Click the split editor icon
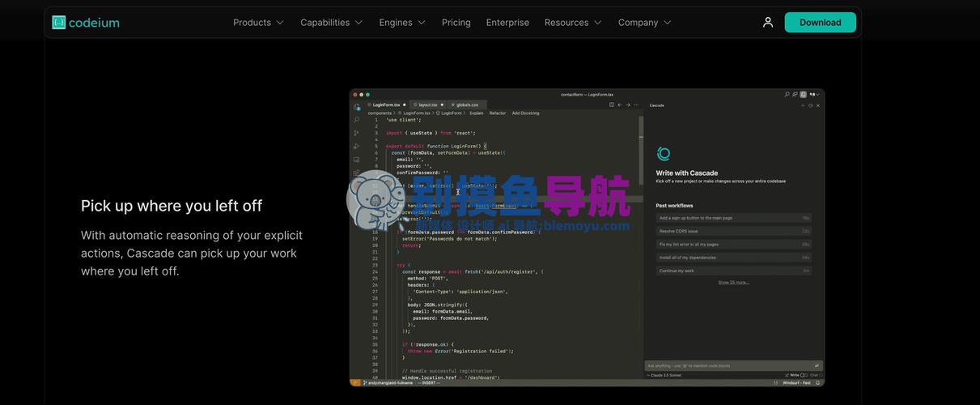The width and height of the screenshot is (980, 405). coord(611,104)
